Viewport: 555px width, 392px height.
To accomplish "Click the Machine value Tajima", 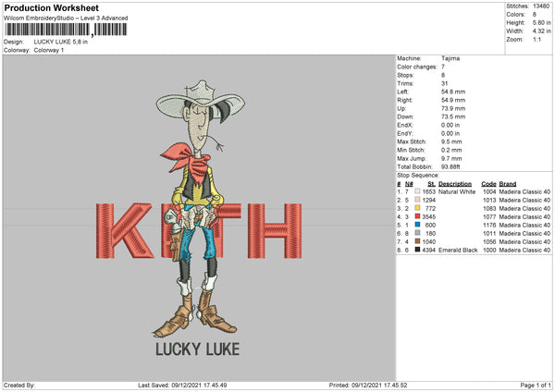I will click(x=450, y=58).
